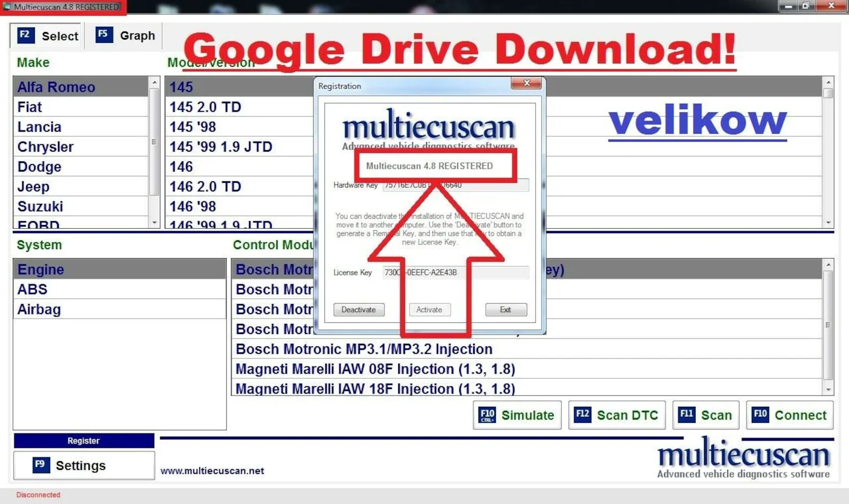Select Magneti Marelli IAW 08F Injection module
The image size is (849, 504).
pyautogui.click(x=375, y=369)
